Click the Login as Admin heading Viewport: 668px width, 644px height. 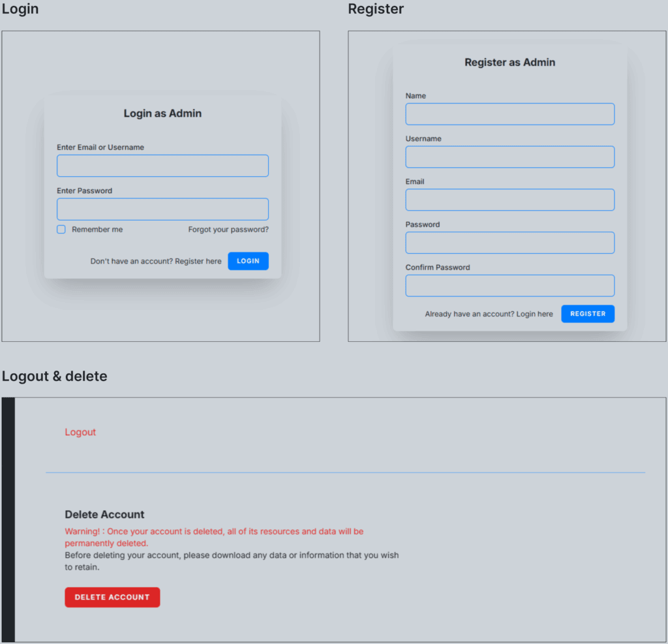(162, 114)
